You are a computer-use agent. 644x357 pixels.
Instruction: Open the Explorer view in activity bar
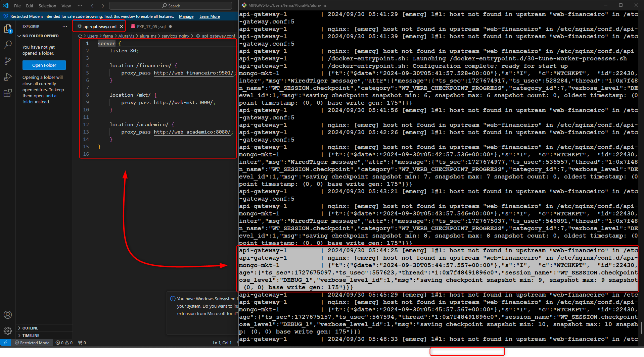point(8,29)
